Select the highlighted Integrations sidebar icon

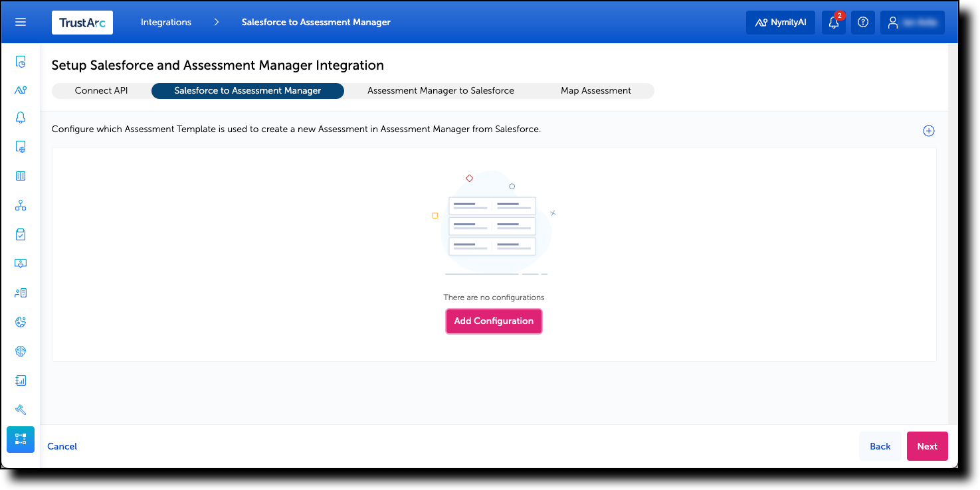click(21, 440)
